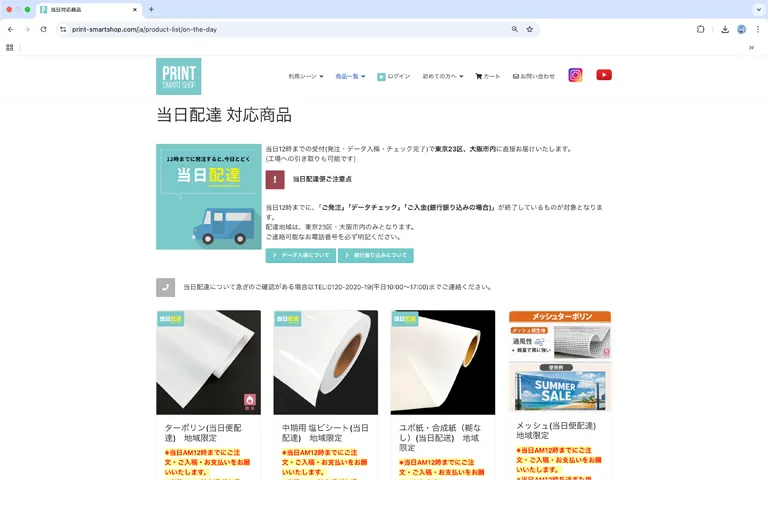
Task: Click the ユポ紙 product image
Action: (443, 363)
